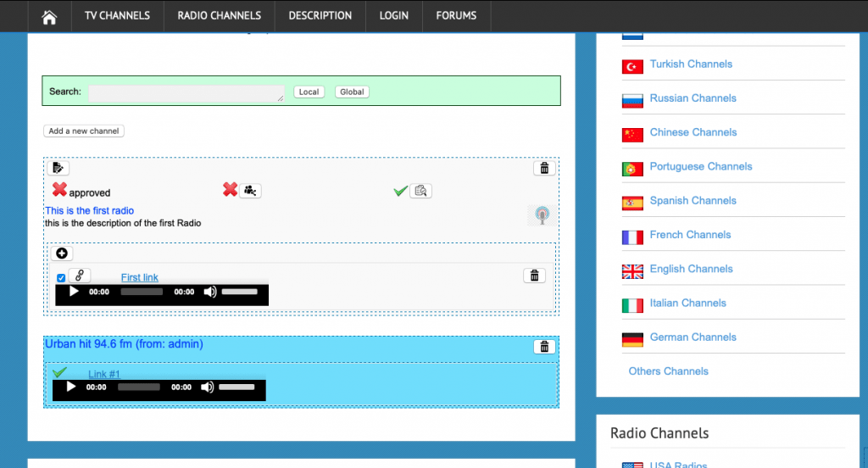Delete the First link row
This screenshot has height=468, width=868.
pos(534,276)
